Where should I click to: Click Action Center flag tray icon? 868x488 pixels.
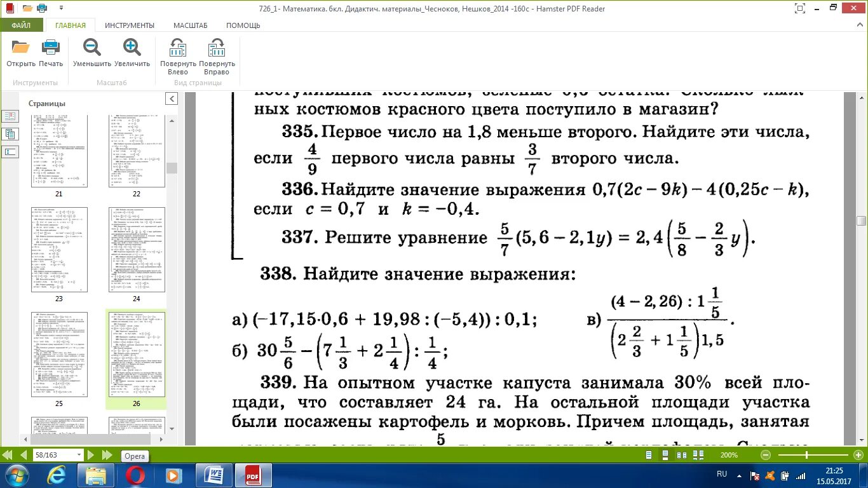pos(755,475)
